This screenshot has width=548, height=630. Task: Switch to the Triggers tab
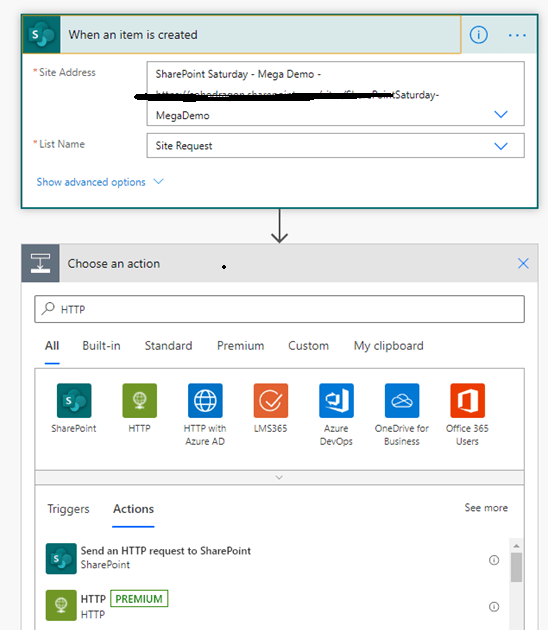(68, 509)
